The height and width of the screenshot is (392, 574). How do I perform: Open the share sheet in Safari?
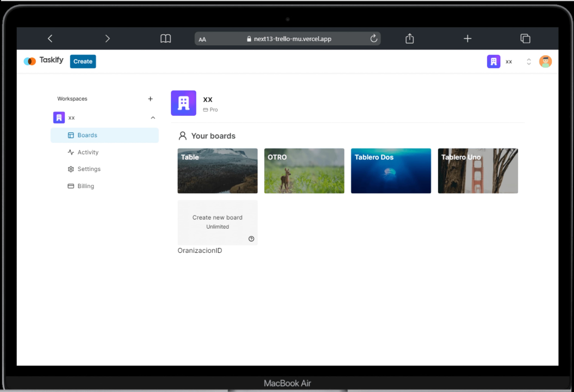coord(410,39)
